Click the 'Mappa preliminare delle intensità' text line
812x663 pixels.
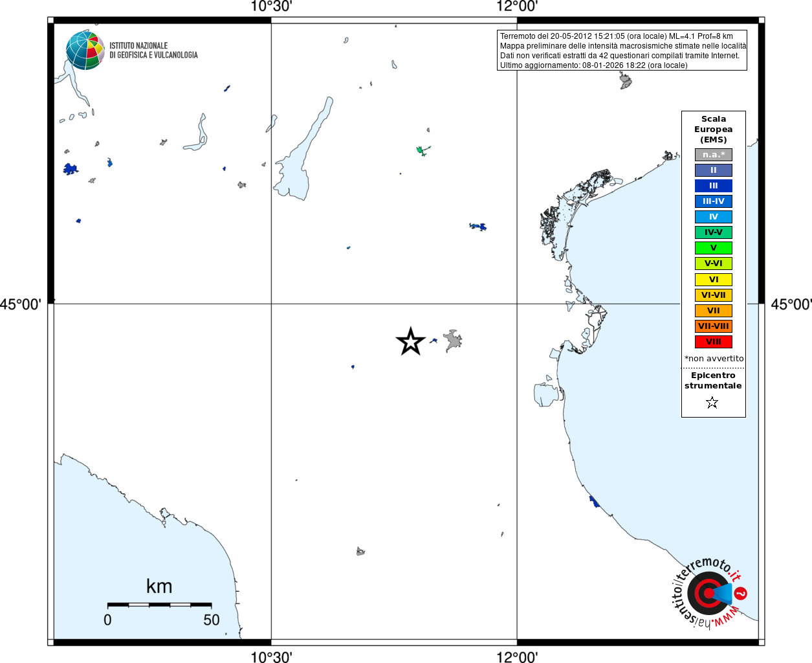pyautogui.click(x=623, y=46)
